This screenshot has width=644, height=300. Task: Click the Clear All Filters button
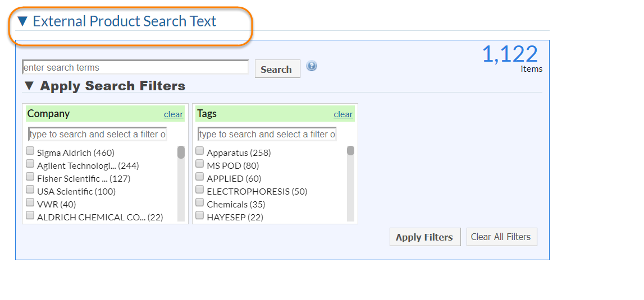tap(501, 237)
